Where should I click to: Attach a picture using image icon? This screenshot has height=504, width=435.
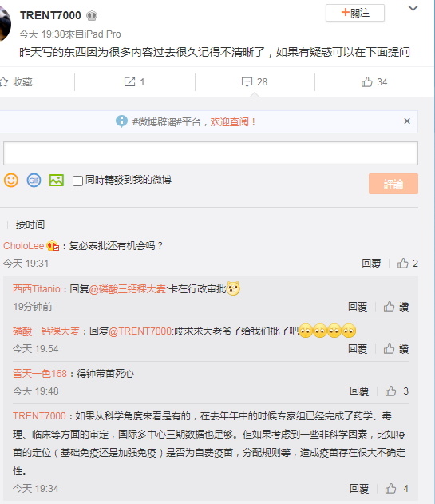(57, 180)
